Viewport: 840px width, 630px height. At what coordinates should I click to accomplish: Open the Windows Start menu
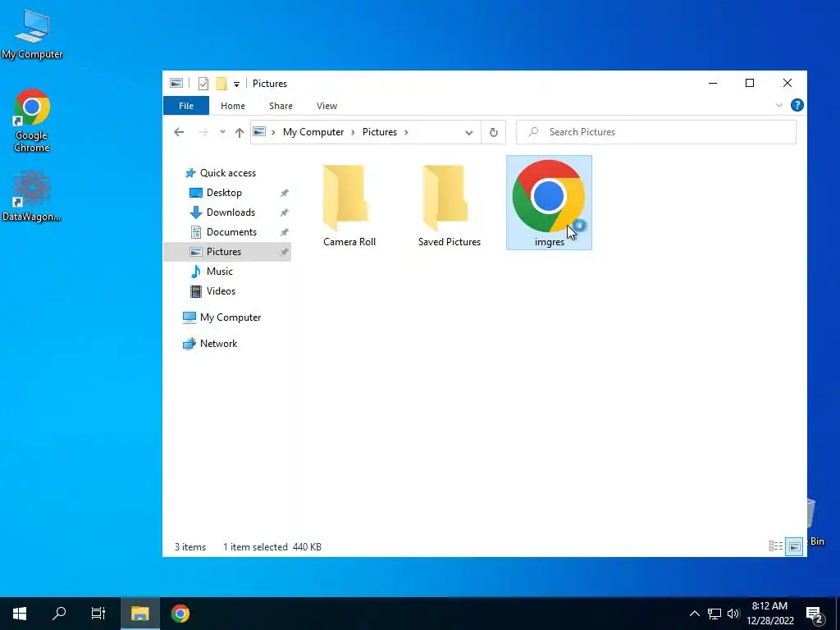pos(20,614)
